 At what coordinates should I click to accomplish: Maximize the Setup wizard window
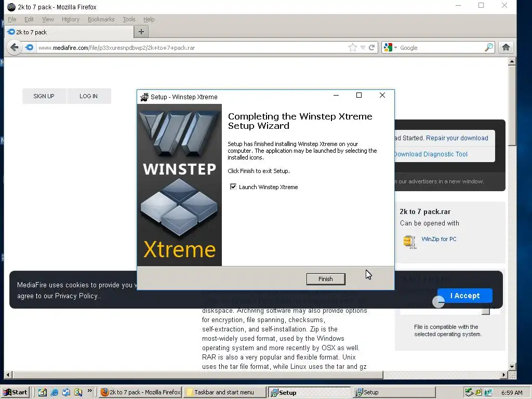359,96
